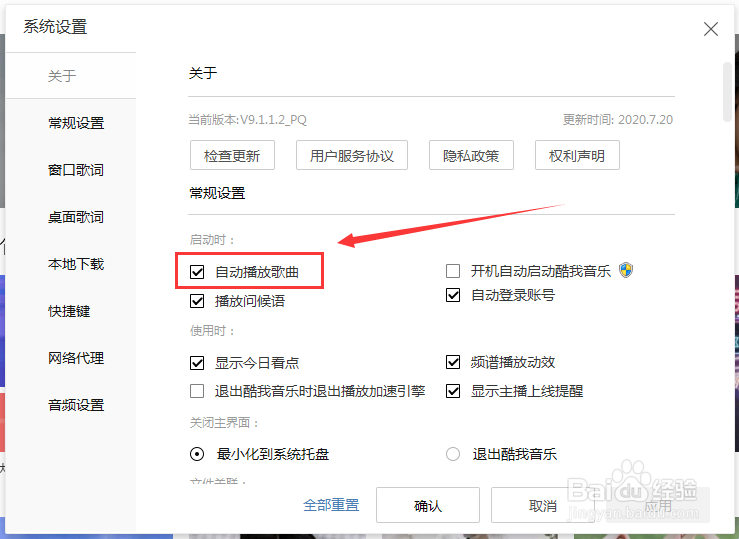This screenshot has width=739, height=539.
Task: Click the 更新时间: 2020.7.20 text
Action: pos(618,120)
